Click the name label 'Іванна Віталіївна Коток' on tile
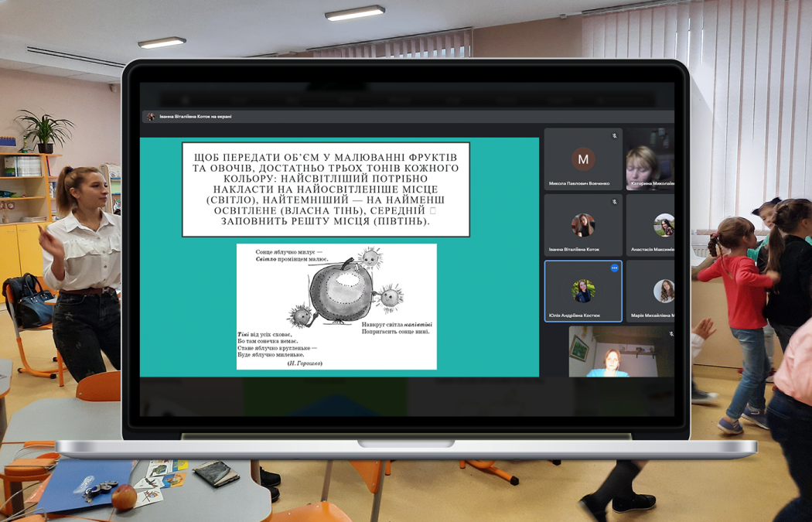 tap(575, 249)
